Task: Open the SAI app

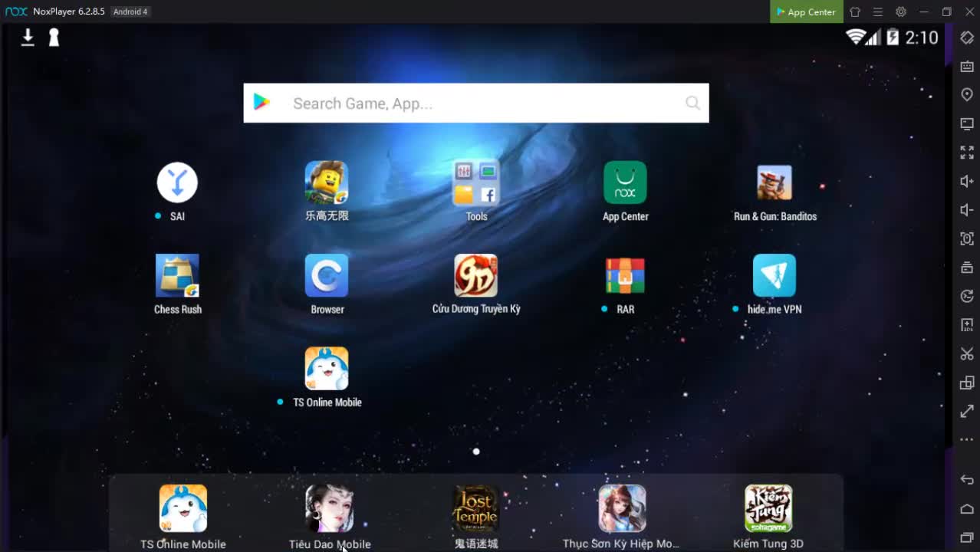Action: coord(177,182)
